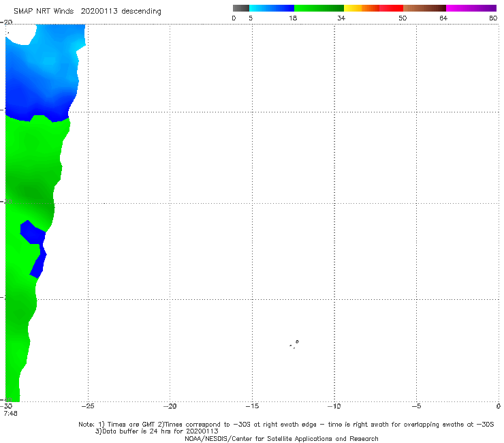
Task: Click the color bar label "50"
Action: point(403,18)
